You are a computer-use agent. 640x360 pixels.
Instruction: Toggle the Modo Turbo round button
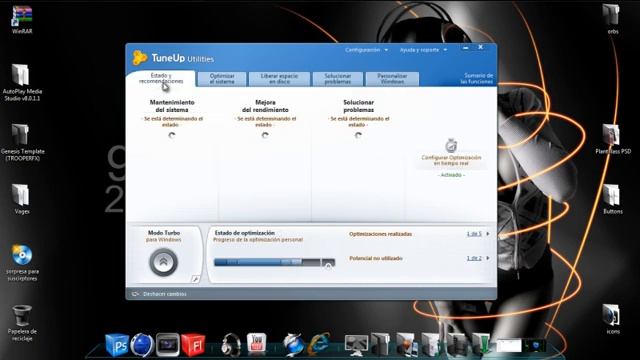click(163, 262)
